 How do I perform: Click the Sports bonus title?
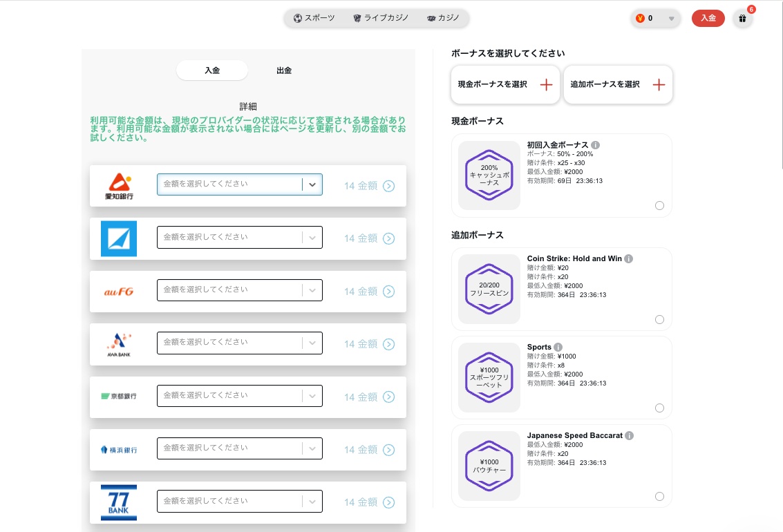coord(539,347)
